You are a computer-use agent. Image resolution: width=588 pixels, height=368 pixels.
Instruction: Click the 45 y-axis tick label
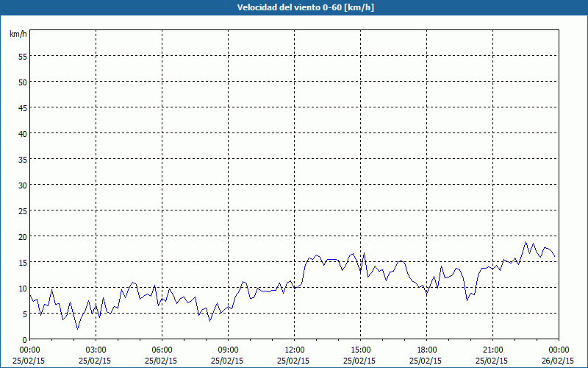point(22,107)
